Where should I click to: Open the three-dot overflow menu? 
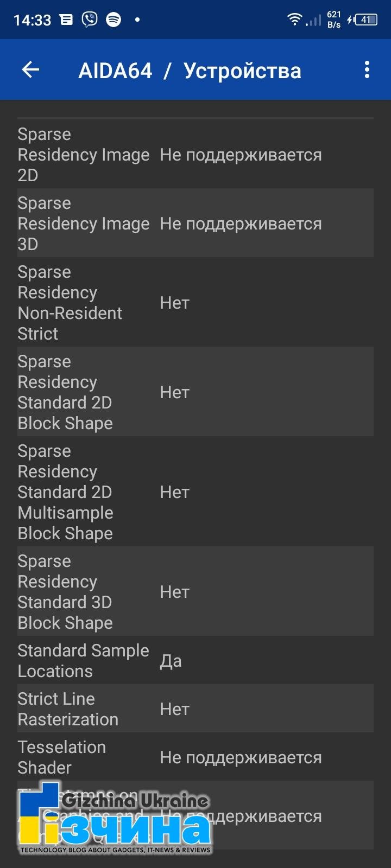[x=367, y=69]
